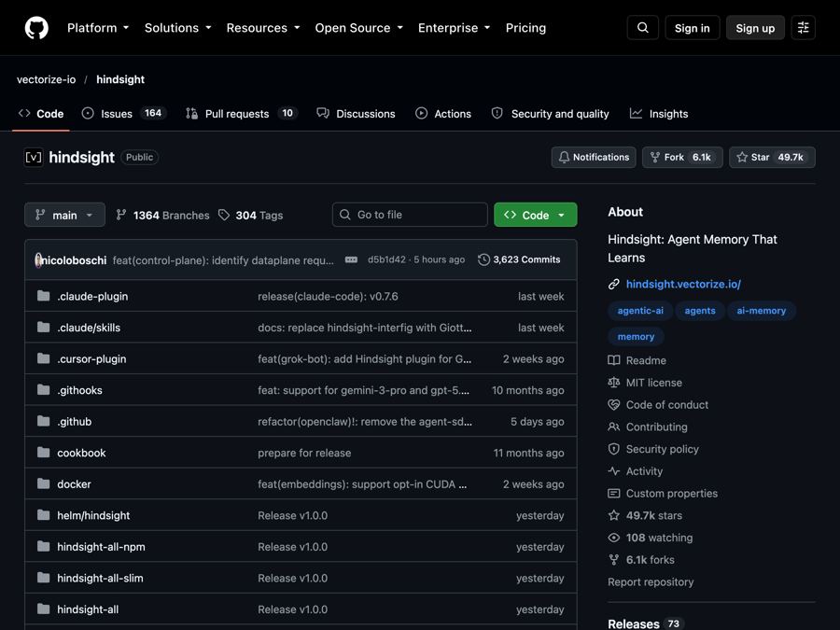The image size is (840, 630).
Task: Open the helm/hindsight folder
Action: (x=93, y=516)
